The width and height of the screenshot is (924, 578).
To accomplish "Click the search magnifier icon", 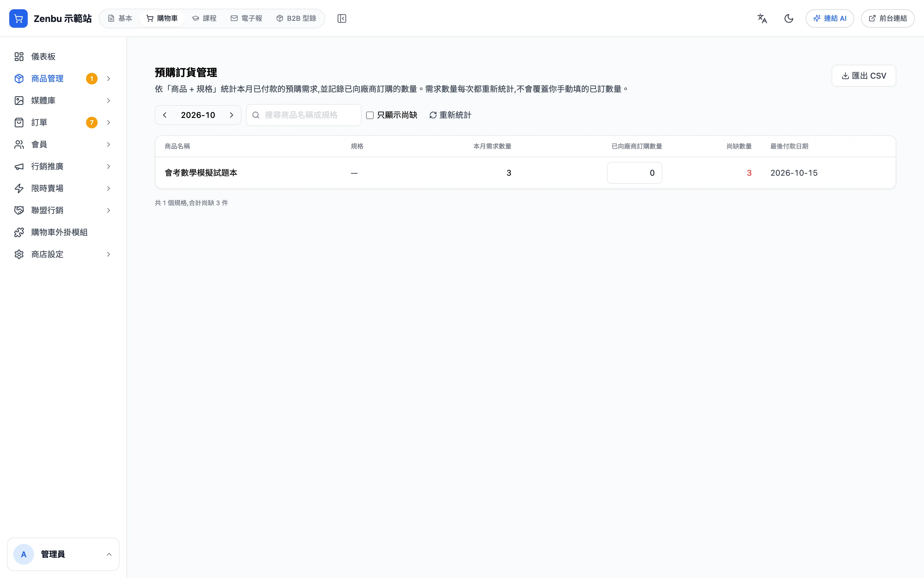I will [x=256, y=115].
